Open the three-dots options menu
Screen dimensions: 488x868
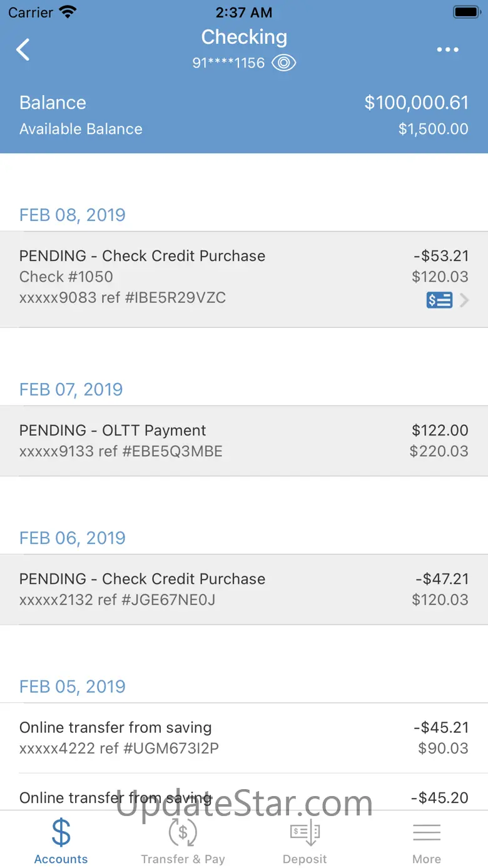click(447, 50)
